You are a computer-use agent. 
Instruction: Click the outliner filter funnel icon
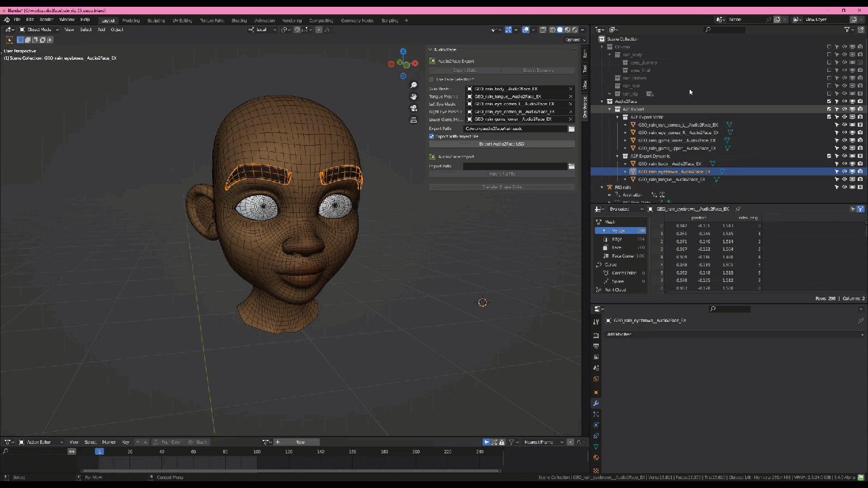tap(847, 29)
